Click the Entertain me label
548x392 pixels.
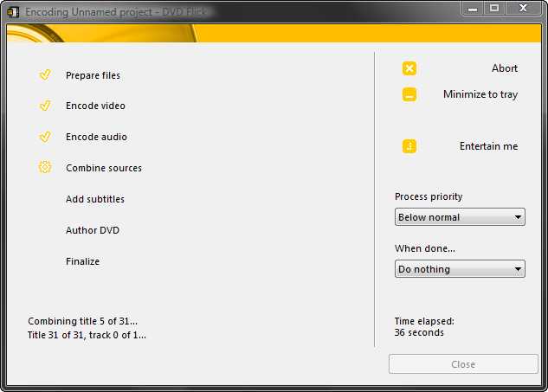point(488,146)
